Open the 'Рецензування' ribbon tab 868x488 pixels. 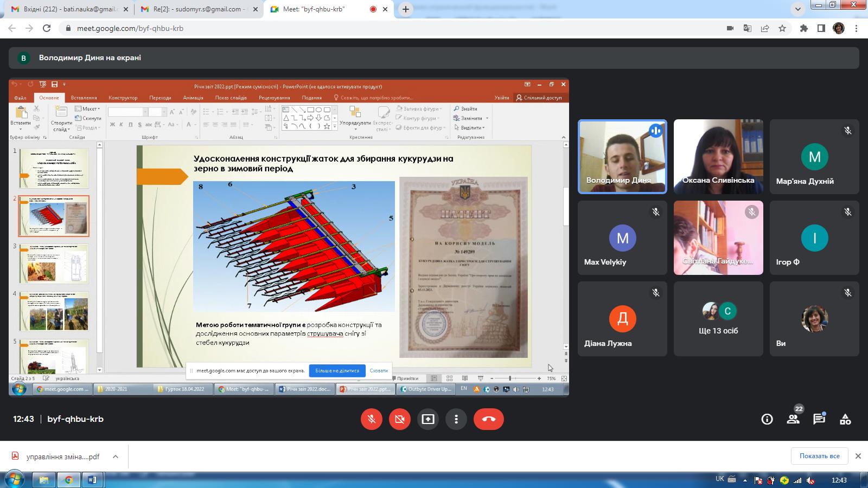(274, 98)
